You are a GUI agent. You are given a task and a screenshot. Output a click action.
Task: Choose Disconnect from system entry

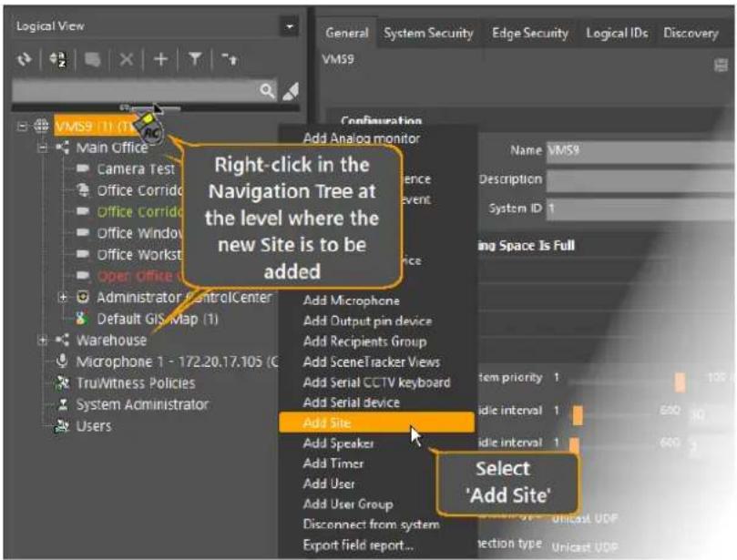click(x=372, y=524)
